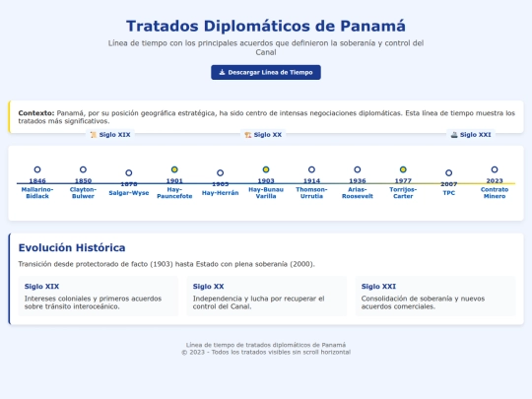Click the year 2023 label
This screenshot has width=532, height=399.
click(495, 181)
